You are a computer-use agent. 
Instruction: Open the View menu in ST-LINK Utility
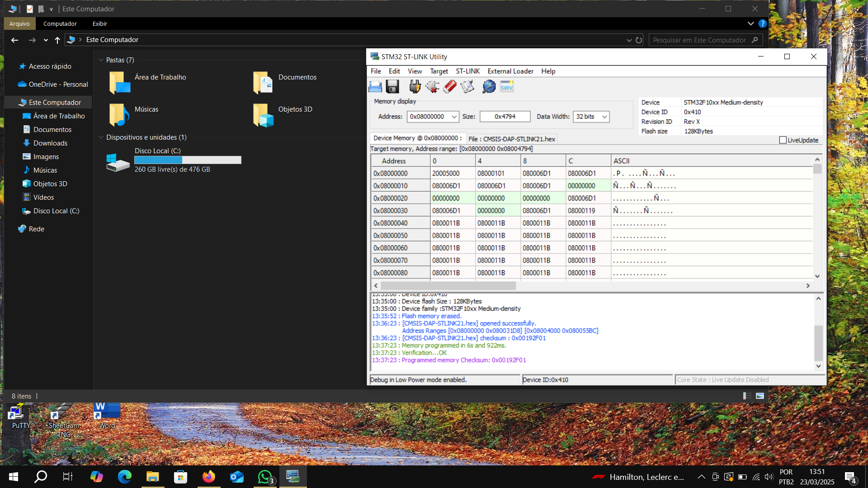coord(415,71)
